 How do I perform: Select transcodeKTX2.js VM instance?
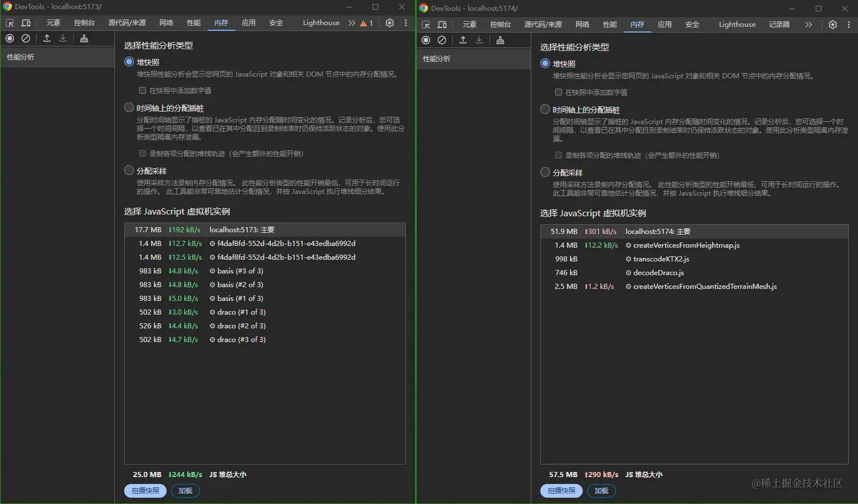pyautogui.click(x=694, y=259)
